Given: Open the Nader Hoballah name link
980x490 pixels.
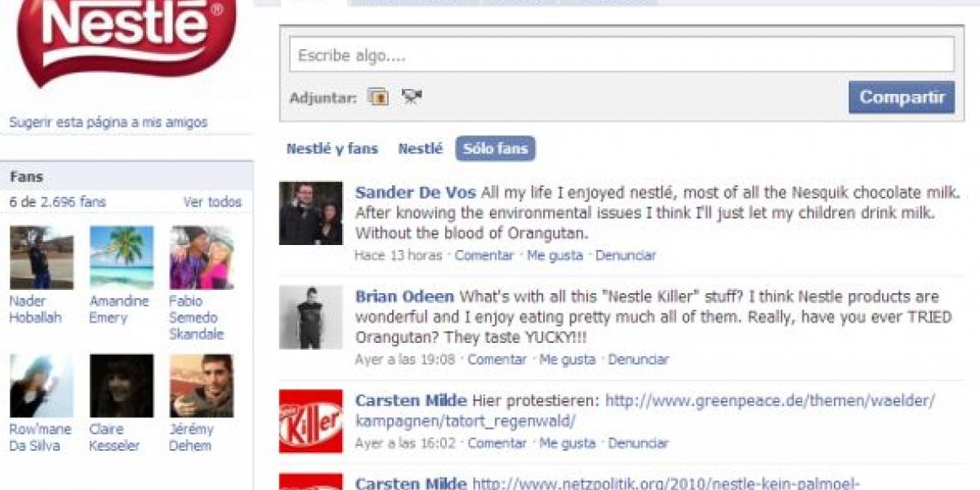Looking at the screenshot, I should point(35,310).
